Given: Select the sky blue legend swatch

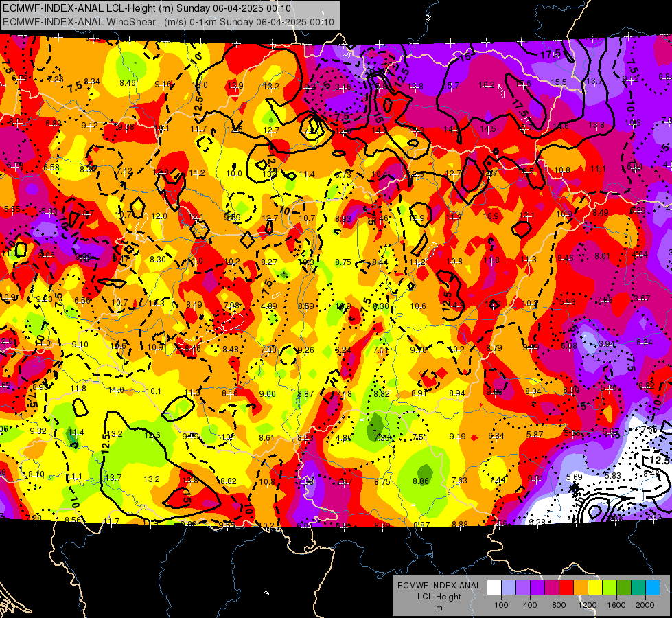Looking at the screenshot, I should [x=653, y=588].
